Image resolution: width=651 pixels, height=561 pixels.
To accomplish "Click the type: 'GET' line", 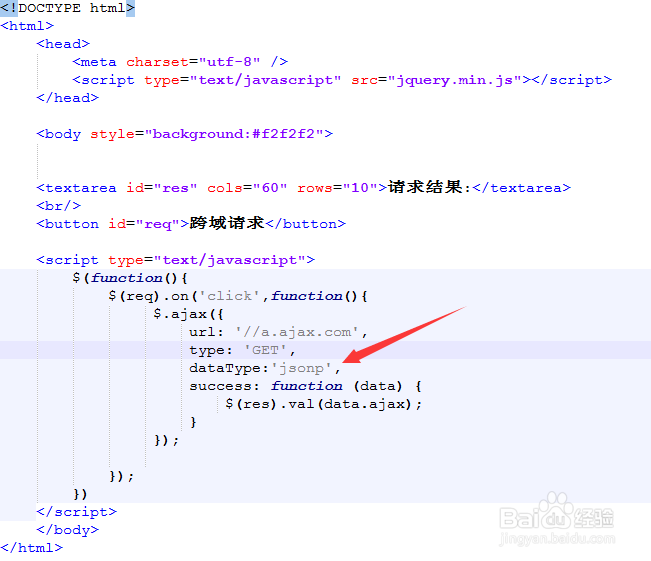I will click(x=242, y=350).
